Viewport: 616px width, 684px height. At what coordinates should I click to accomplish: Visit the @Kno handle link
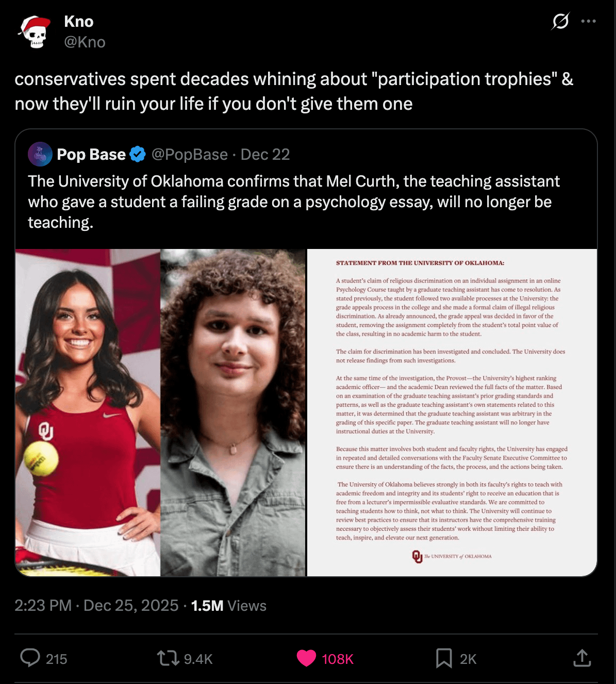click(85, 42)
